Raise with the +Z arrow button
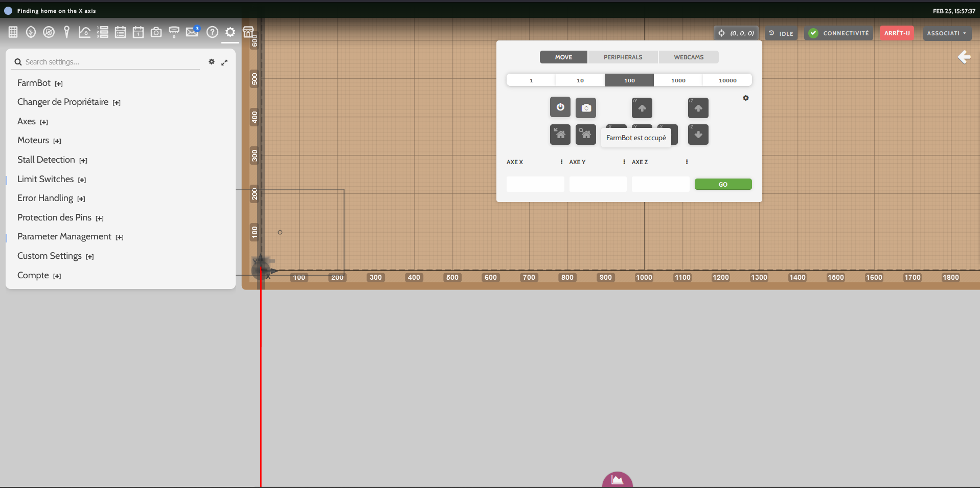The height and width of the screenshot is (488, 980). point(698,107)
